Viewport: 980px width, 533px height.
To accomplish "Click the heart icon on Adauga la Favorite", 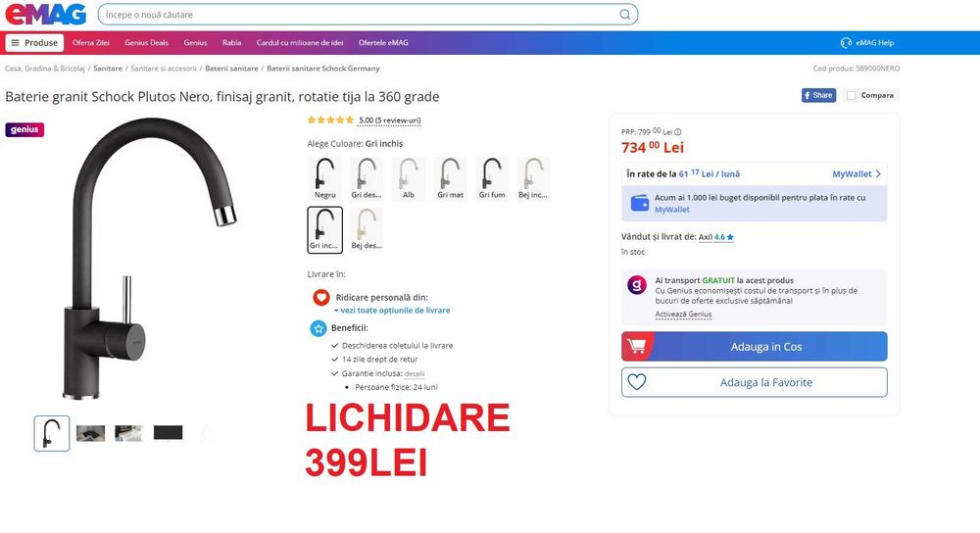I will point(637,382).
